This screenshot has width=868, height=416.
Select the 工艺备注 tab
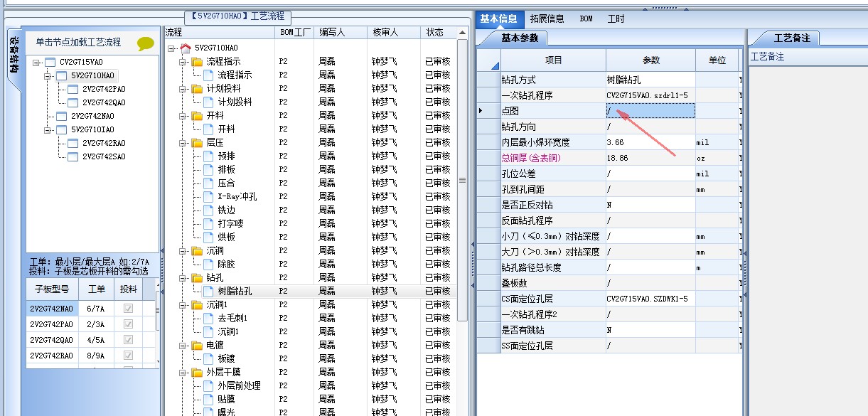(791, 38)
